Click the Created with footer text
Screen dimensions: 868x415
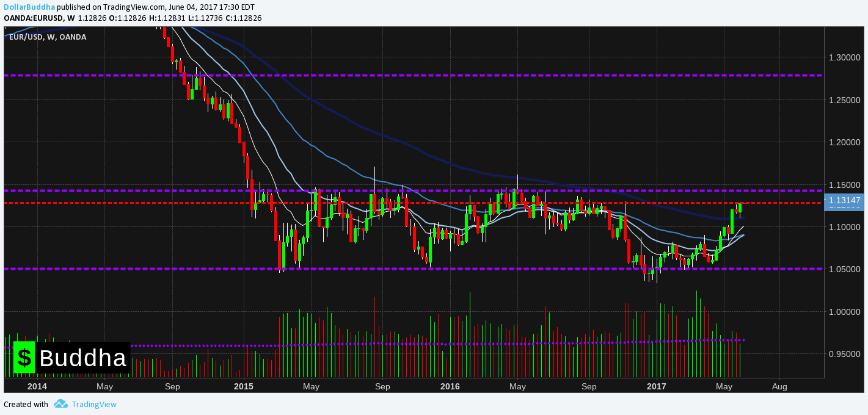point(26,404)
